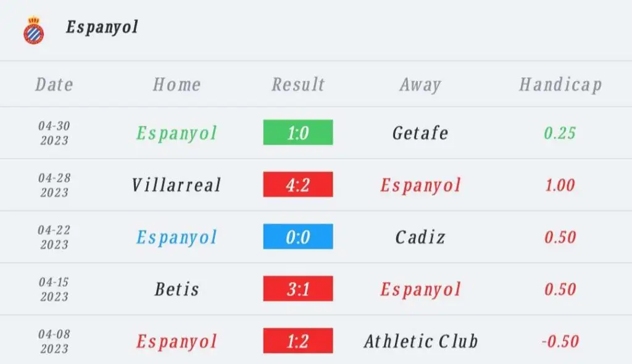Click Villarreal home team name
Image resolution: width=632 pixels, height=364 pixels.
point(177,185)
